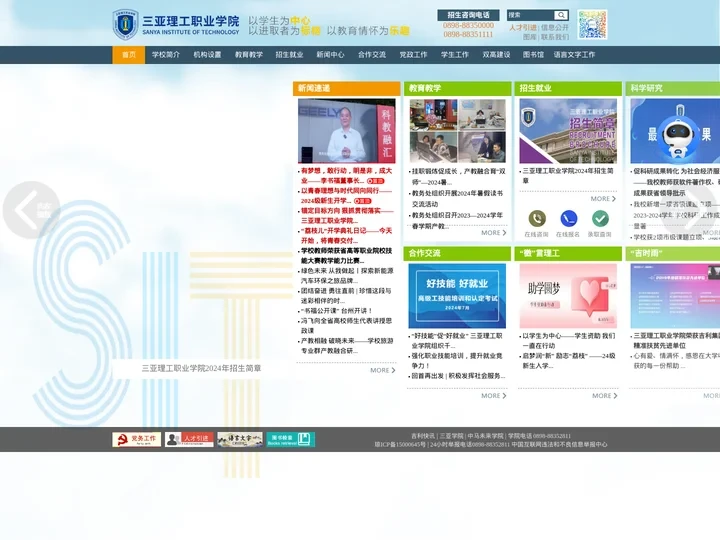The image size is (720, 540).
Task: Open the 党政工作 menu
Action: tap(413, 55)
